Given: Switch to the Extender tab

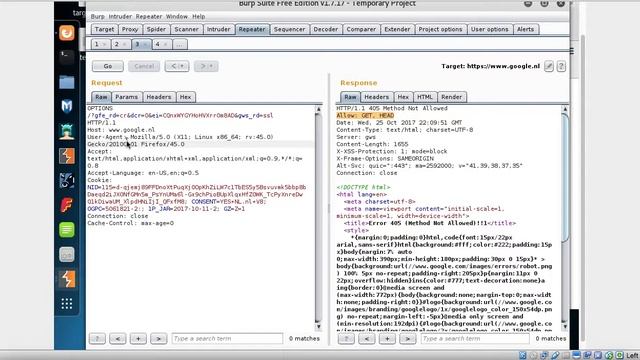Looking at the screenshot, I should pyautogui.click(x=397, y=29).
